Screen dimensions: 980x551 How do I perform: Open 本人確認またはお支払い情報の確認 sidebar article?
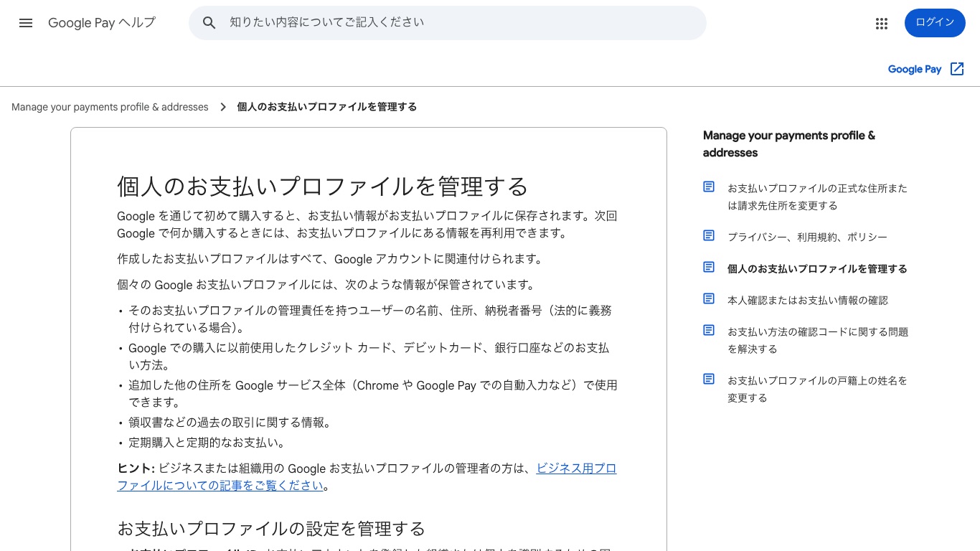pyautogui.click(x=808, y=301)
